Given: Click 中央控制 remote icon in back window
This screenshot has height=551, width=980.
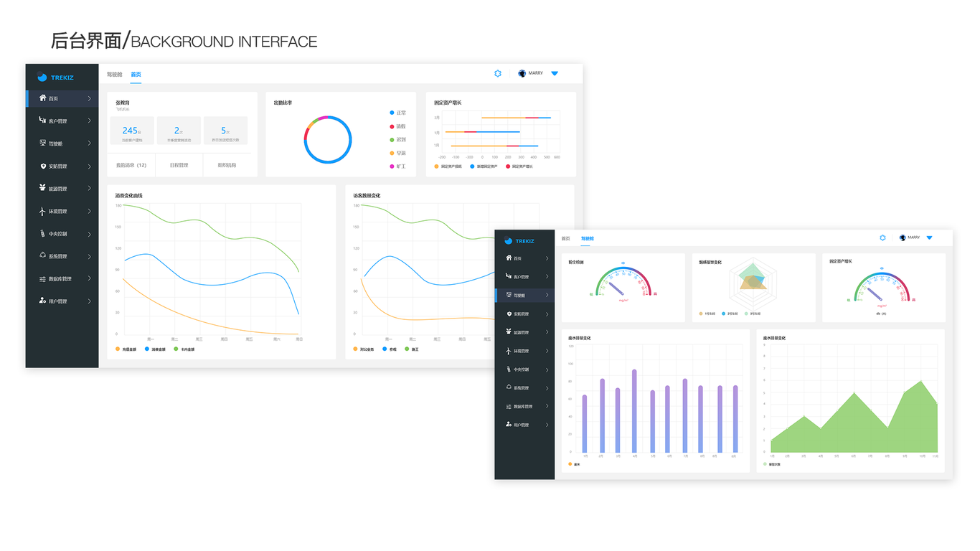Looking at the screenshot, I should (43, 233).
